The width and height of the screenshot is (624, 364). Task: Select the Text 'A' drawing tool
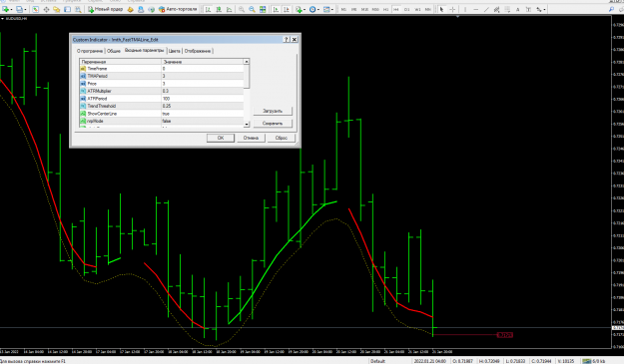pyautogui.click(x=518, y=9)
